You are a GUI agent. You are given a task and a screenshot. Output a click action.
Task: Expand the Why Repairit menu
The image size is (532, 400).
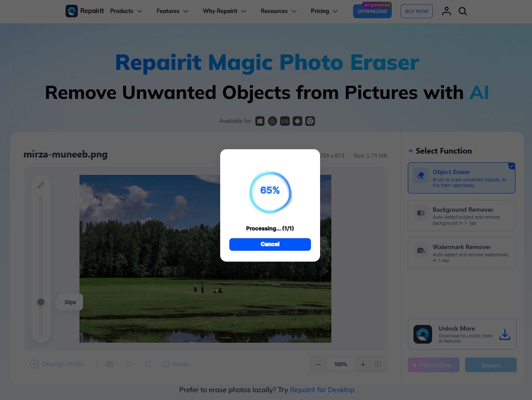(x=225, y=11)
